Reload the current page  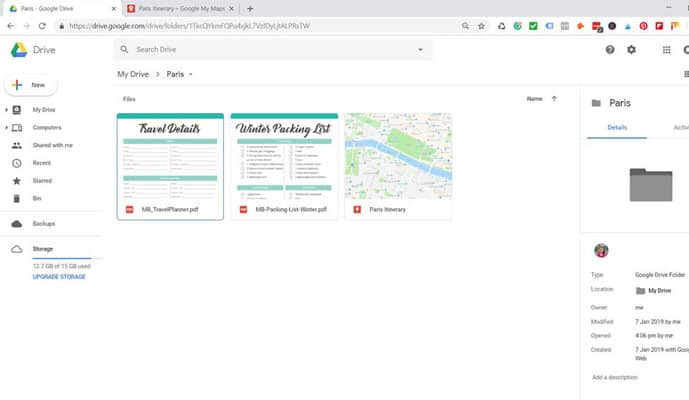click(42, 26)
